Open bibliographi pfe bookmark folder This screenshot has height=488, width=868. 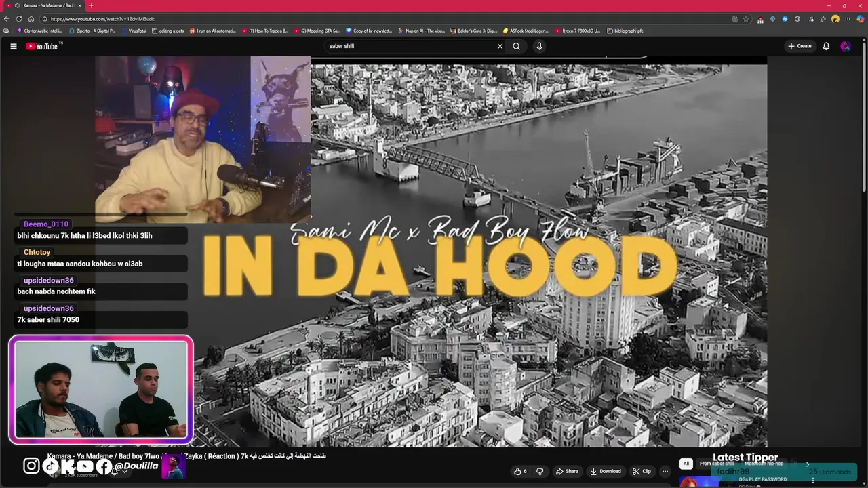[x=626, y=30]
